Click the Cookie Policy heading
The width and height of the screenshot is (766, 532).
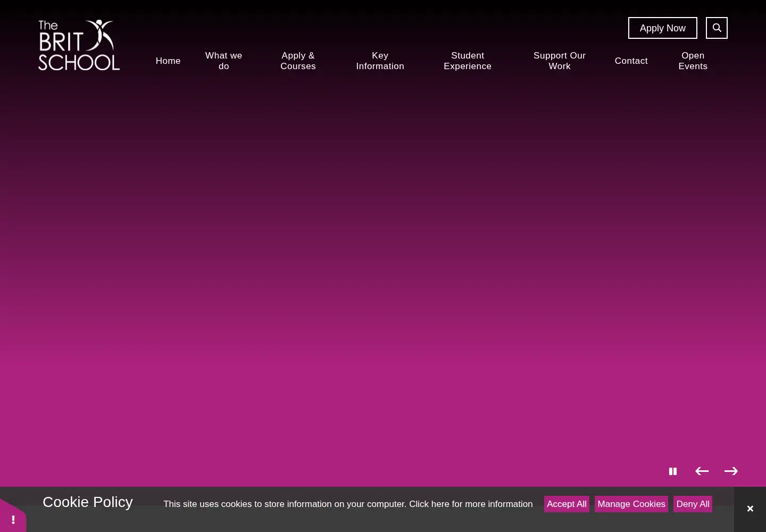coord(88,502)
